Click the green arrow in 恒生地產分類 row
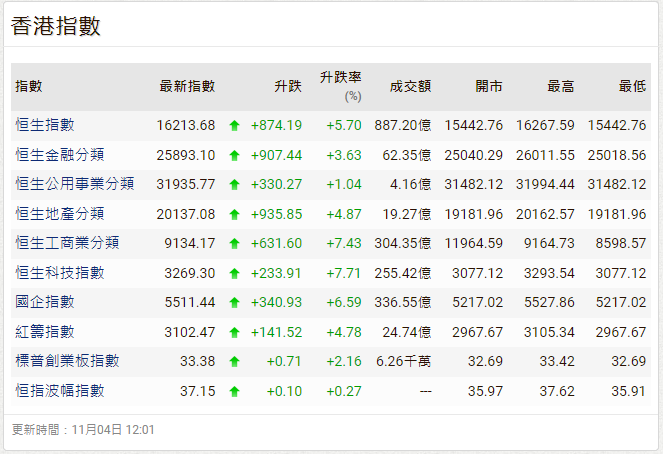This screenshot has width=663, height=454. [x=234, y=214]
